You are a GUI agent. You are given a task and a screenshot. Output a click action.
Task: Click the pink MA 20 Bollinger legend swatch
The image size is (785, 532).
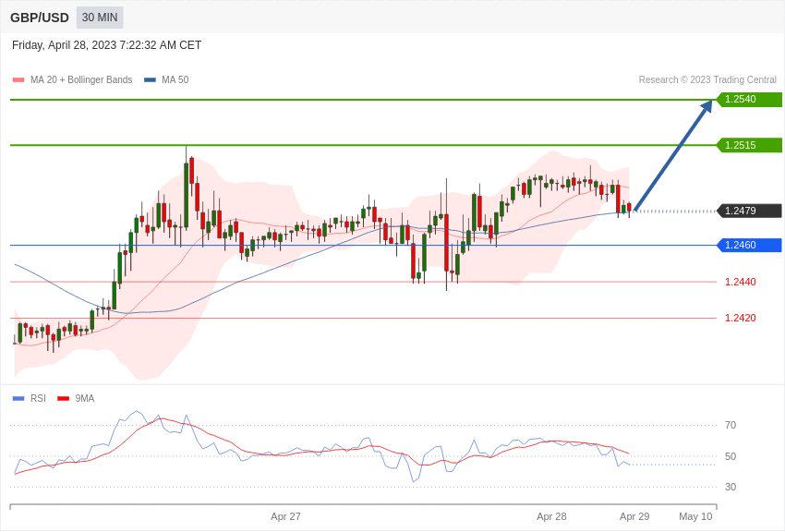tap(18, 80)
